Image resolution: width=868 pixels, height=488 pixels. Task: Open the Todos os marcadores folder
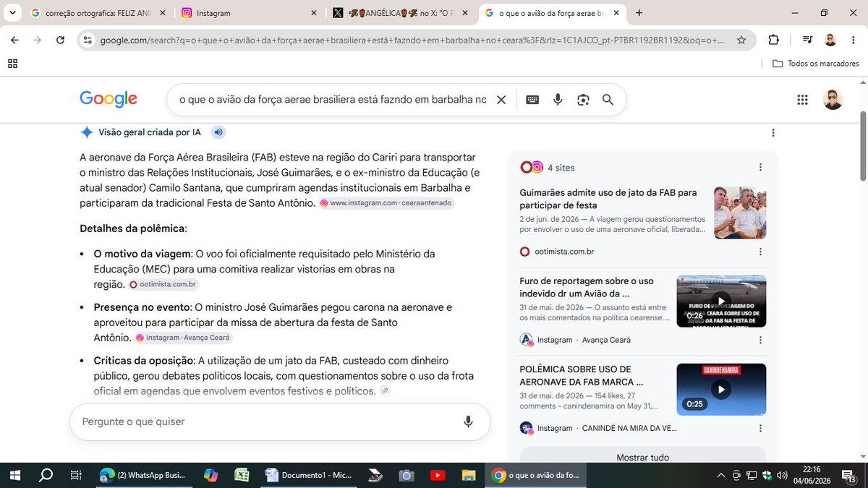(x=816, y=64)
